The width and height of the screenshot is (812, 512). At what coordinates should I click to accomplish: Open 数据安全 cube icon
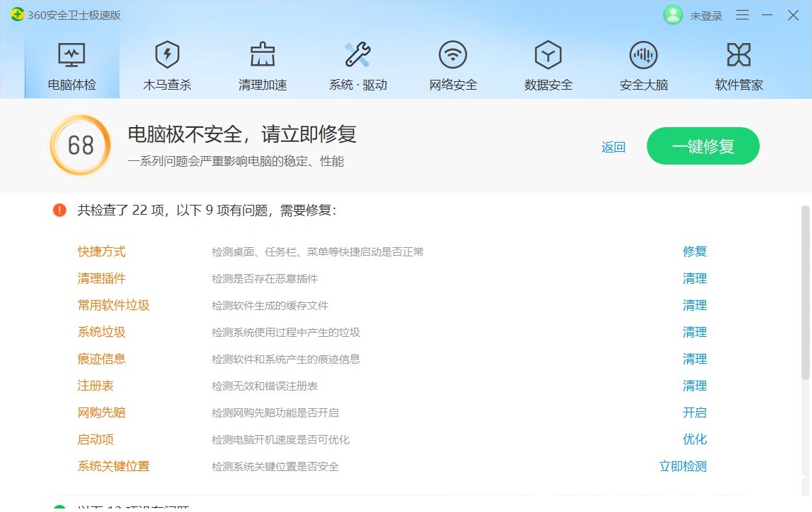point(549,54)
